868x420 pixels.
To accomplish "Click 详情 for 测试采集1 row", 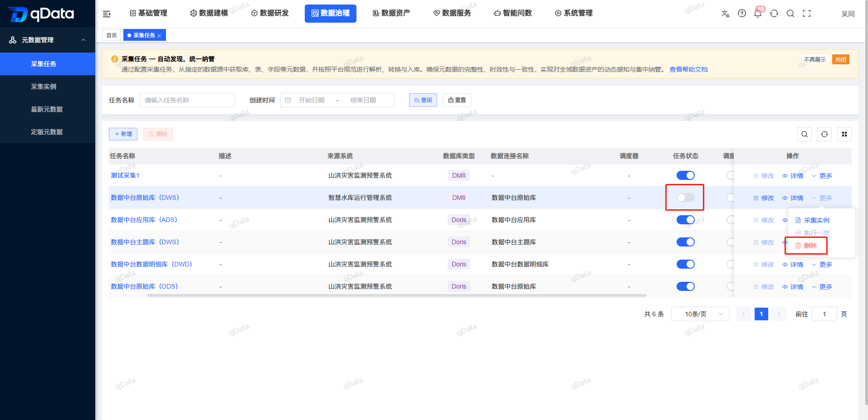I will coord(793,176).
